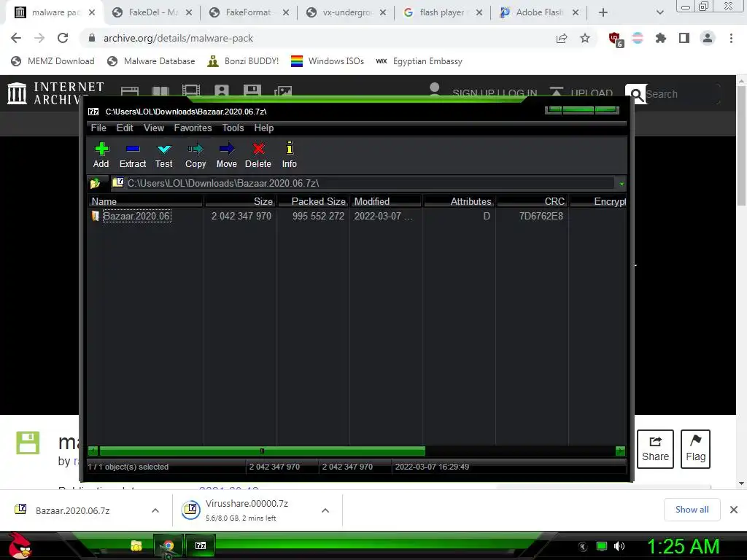Screen dimensions: 747x560
Task: Open the View menu in 7-Zip
Action: pos(154,128)
